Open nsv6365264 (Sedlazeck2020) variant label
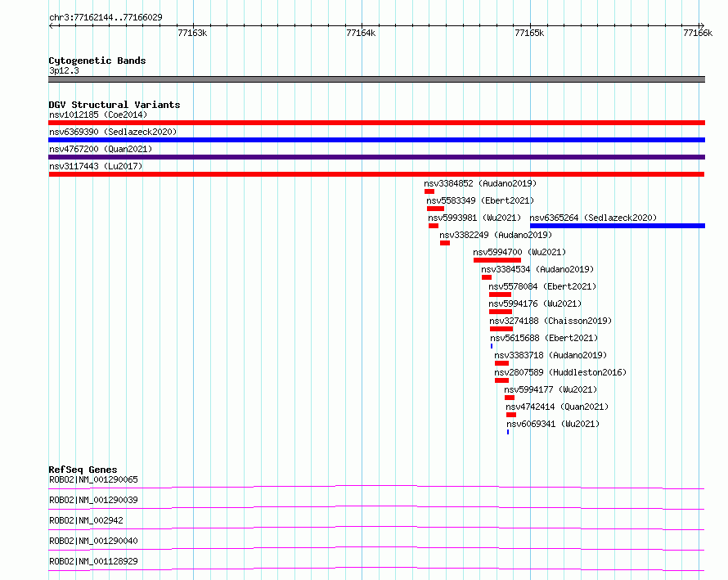Screen dimensions: 728x580 click(593, 218)
